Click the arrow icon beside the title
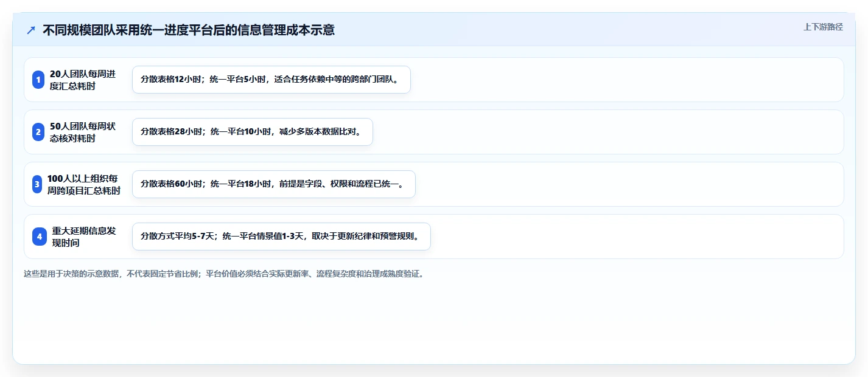Viewport: 868px width, 377px height. (31, 30)
